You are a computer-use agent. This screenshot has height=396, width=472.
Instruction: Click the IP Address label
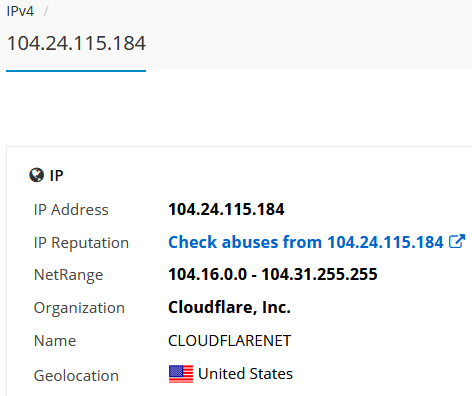(71, 210)
